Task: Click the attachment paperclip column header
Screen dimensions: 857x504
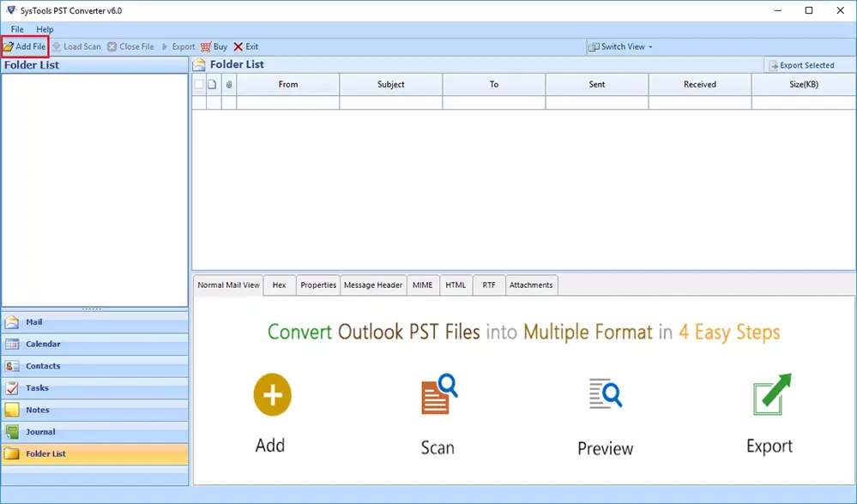Action: pyautogui.click(x=229, y=84)
